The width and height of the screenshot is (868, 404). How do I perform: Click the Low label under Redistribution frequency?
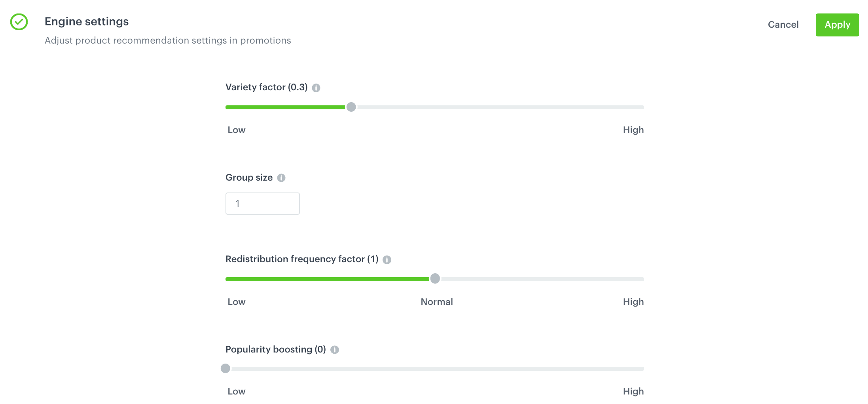coord(236,302)
